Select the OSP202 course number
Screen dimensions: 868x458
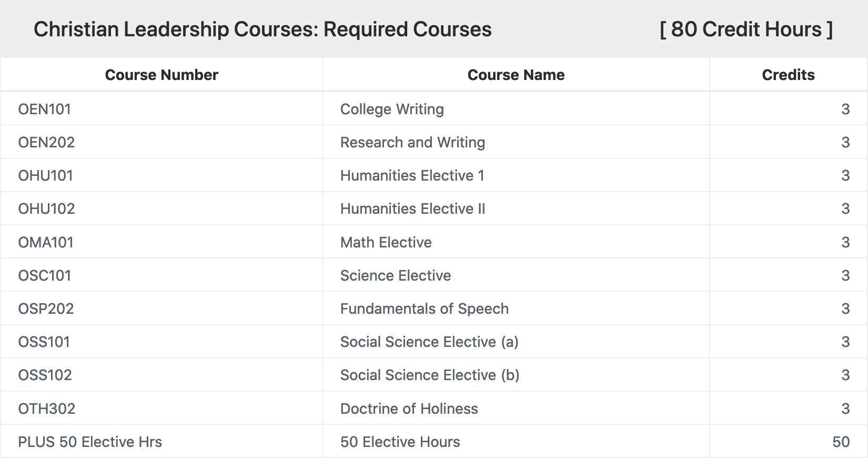(46, 308)
